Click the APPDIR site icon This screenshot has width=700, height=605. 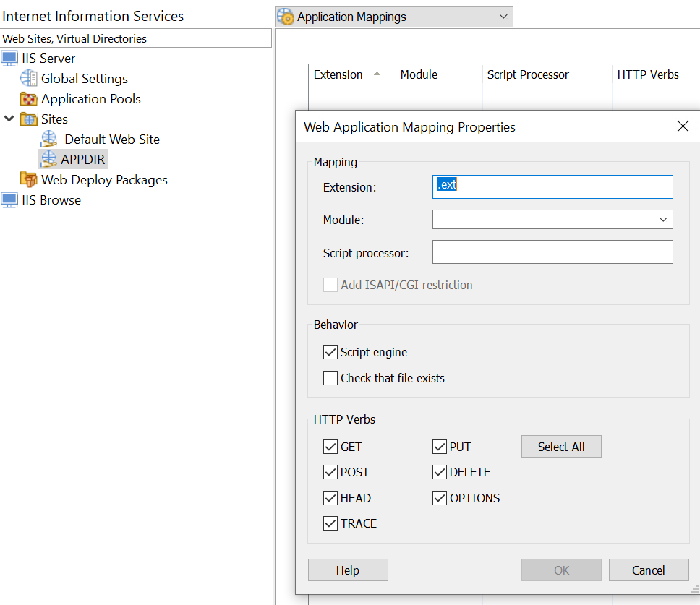point(48,159)
